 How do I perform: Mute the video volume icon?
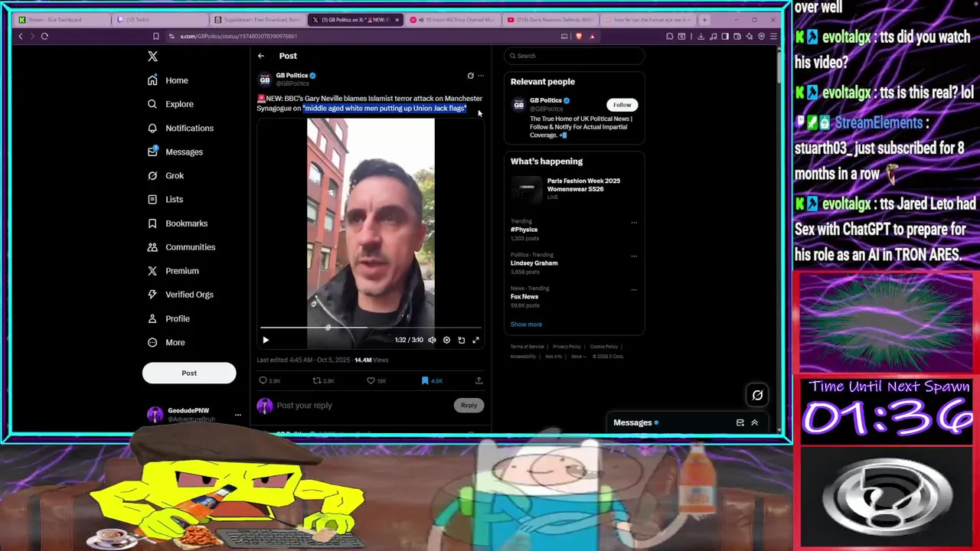click(x=432, y=340)
